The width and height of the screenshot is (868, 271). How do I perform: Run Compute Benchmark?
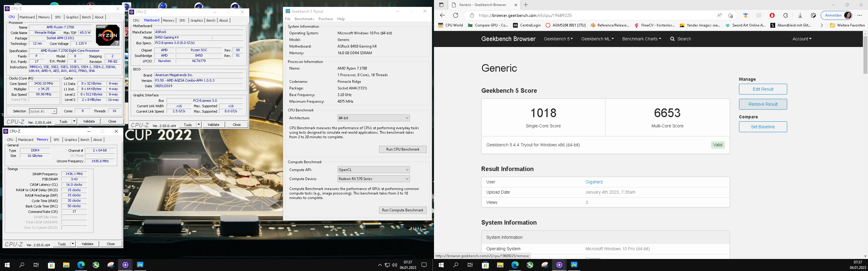(x=403, y=210)
